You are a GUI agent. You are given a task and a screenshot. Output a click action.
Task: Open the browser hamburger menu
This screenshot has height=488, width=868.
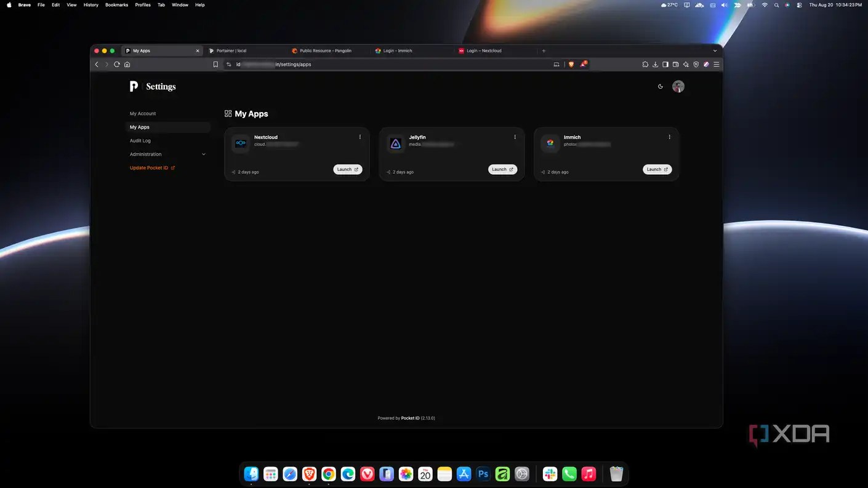coord(717,65)
